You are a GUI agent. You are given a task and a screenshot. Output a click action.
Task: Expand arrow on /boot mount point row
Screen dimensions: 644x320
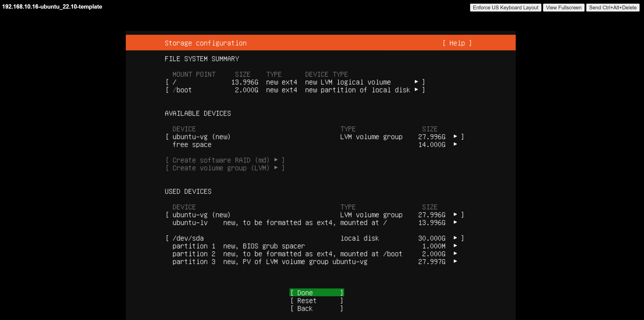416,89
